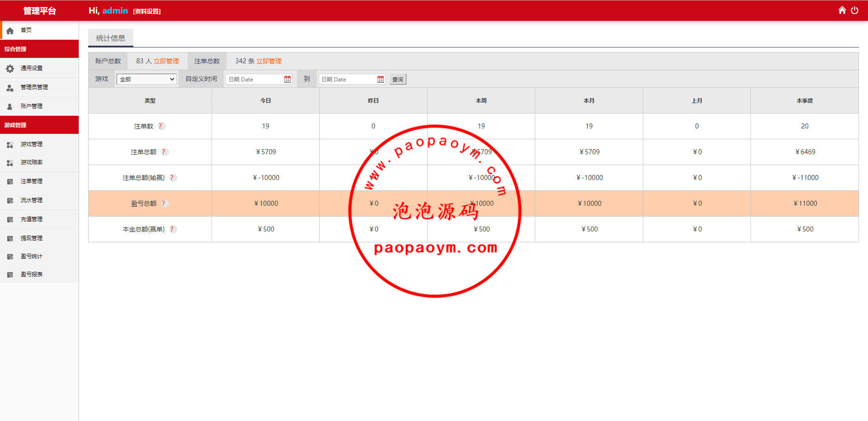
Task: Open 账户管理 menu item
Action: pyautogui.click(x=39, y=106)
